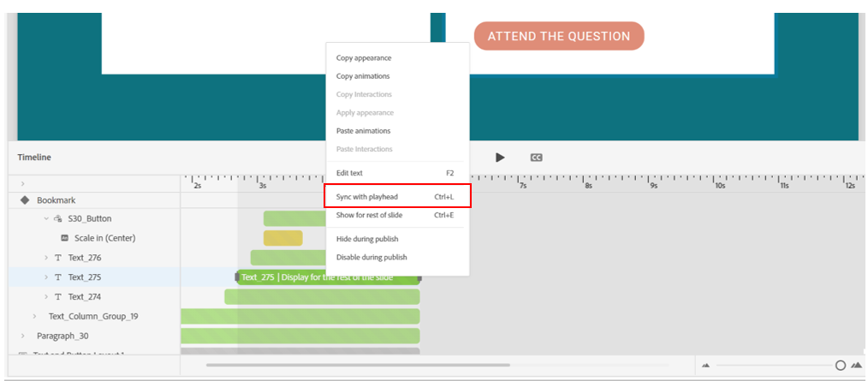Click the zoom out mountain icon

click(706, 366)
